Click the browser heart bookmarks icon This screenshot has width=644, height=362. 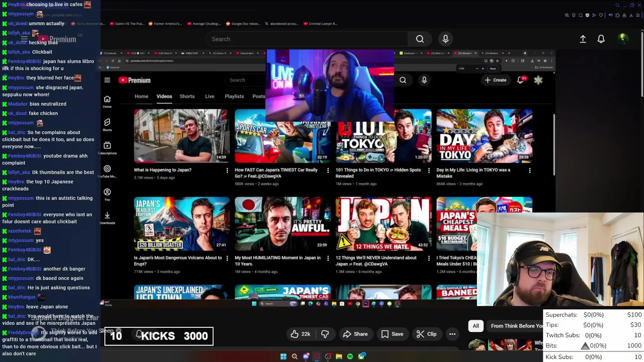(x=601, y=15)
